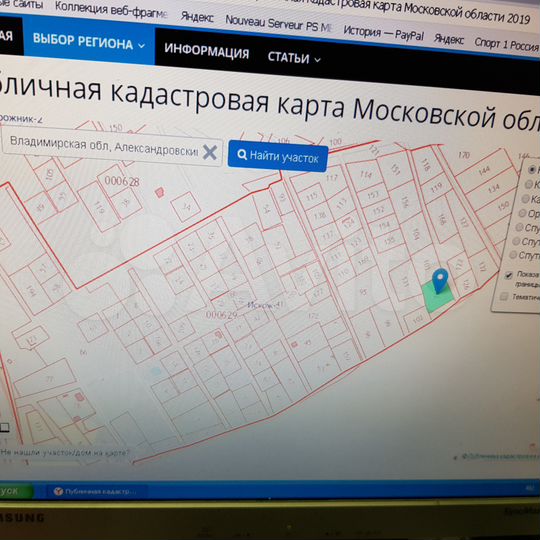
Task: Click cadastral block label 000628
Action: tap(122, 181)
